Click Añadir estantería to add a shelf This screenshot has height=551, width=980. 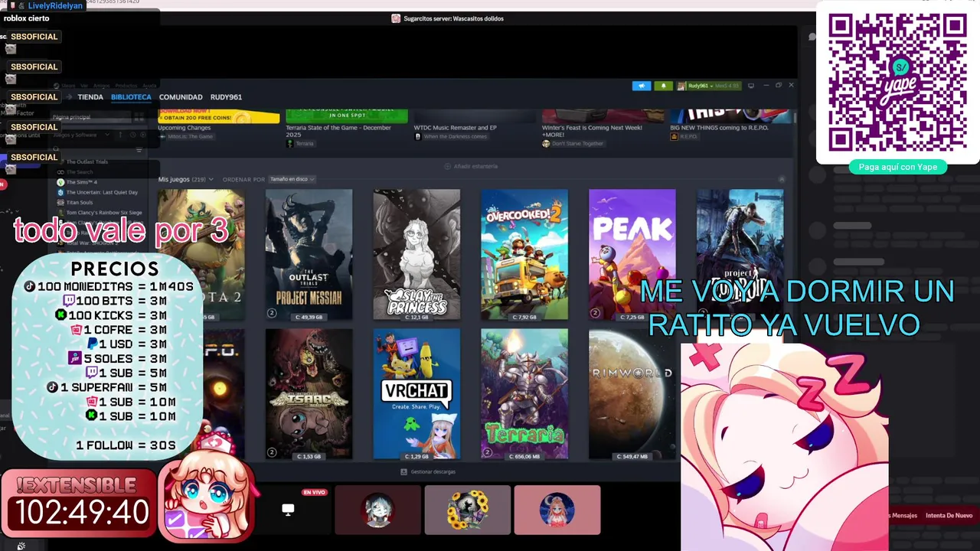click(471, 166)
